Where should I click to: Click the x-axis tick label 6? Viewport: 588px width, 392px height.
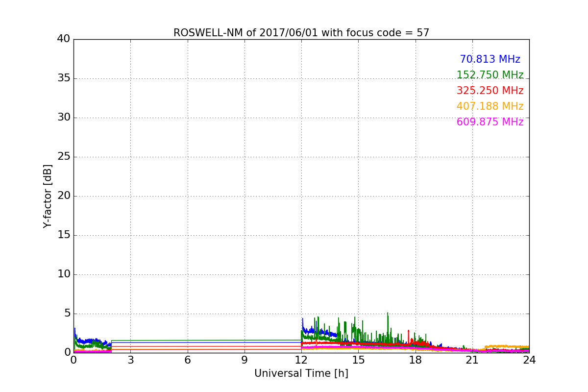pos(188,360)
